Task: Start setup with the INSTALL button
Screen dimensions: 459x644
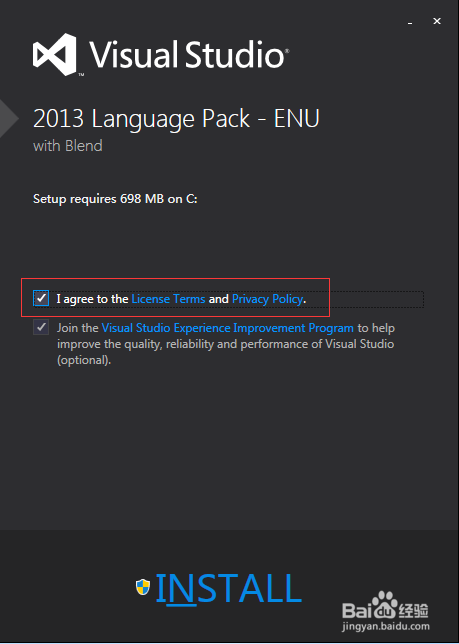Action: click(228, 588)
